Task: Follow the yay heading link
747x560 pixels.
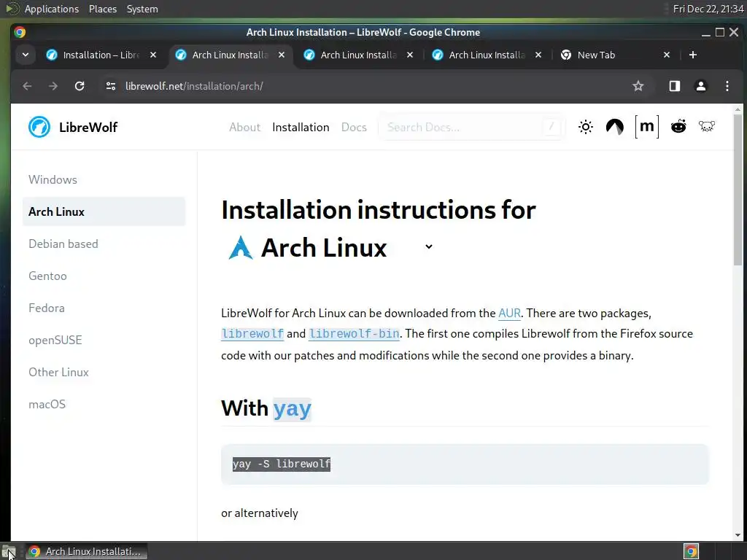Action: pos(292,408)
